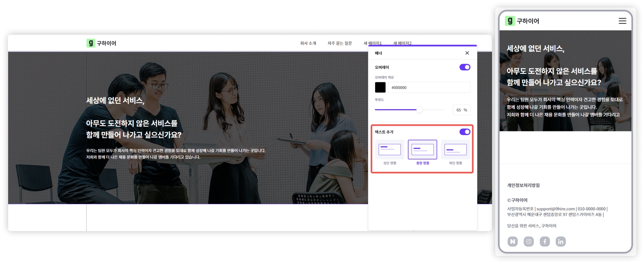The image size is (644, 264).
Task: Select 하단 정렬 text alignment option
Action: (x=455, y=153)
